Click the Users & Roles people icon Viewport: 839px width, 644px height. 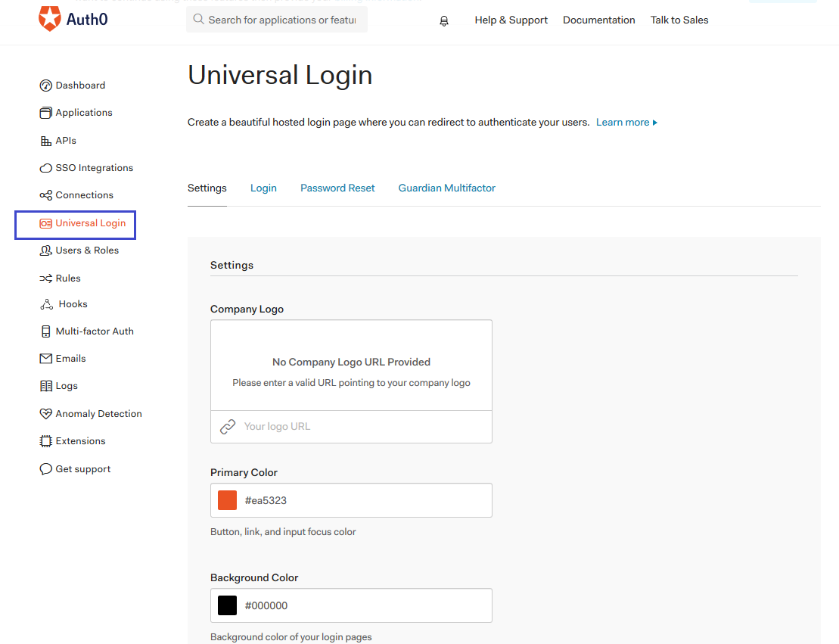46,250
